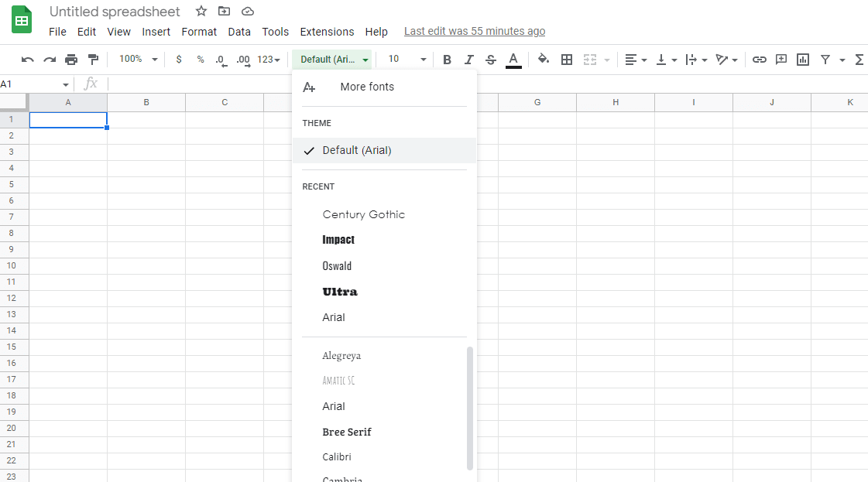The image size is (868, 482).
Task: Open horizontal align dropdown
Action: [x=636, y=60]
